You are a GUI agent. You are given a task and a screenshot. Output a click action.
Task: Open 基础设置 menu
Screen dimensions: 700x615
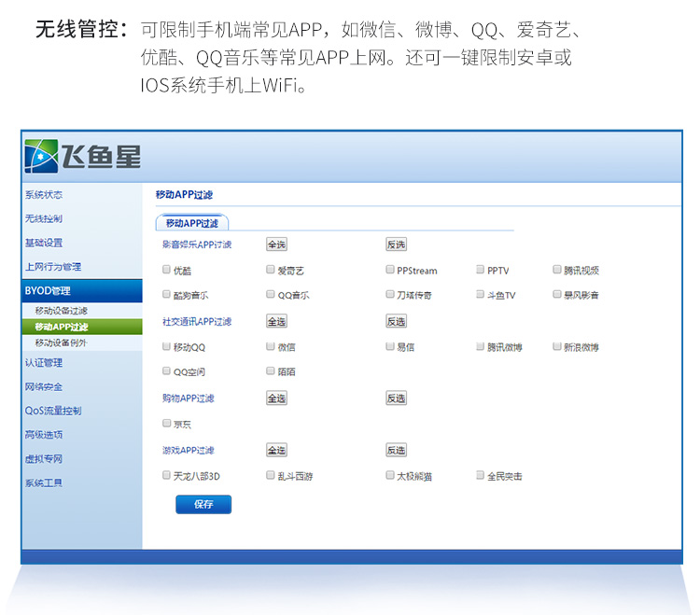[x=44, y=243]
